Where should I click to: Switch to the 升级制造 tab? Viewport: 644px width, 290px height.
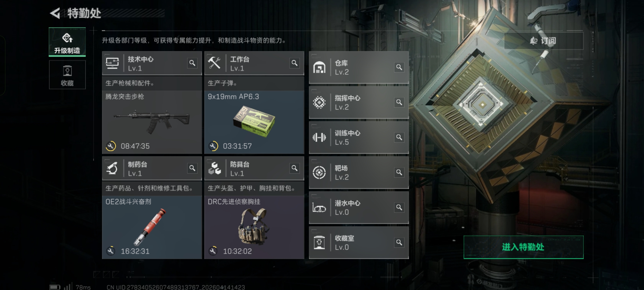pyautogui.click(x=67, y=42)
